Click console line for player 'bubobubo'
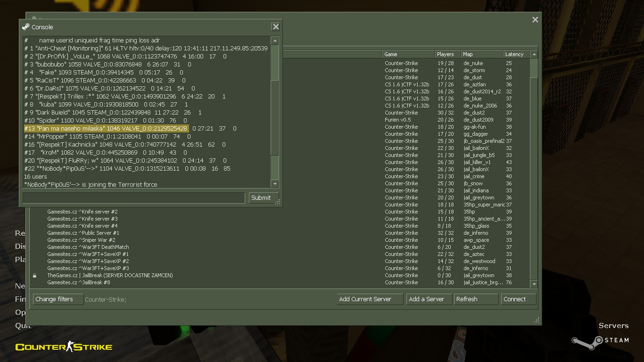The width and height of the screenshot is (644, 362). pyautogui.click(x=108, y=64)
